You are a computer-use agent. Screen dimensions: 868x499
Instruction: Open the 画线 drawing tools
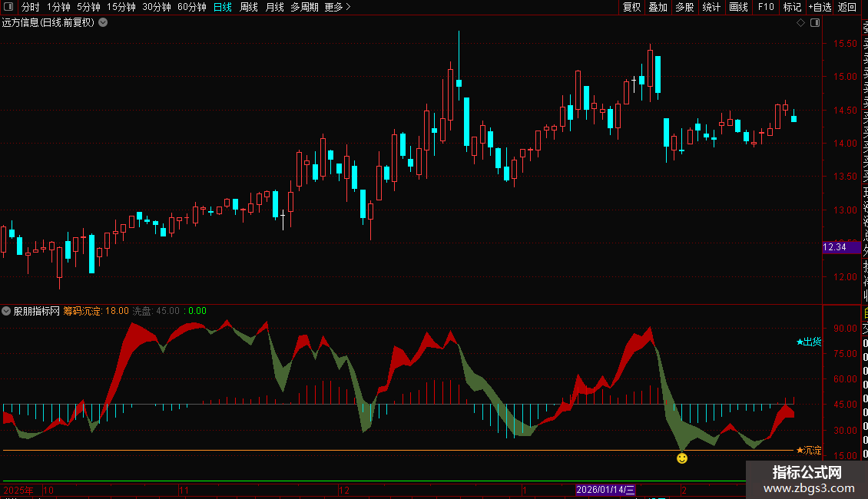pos(738,7)
